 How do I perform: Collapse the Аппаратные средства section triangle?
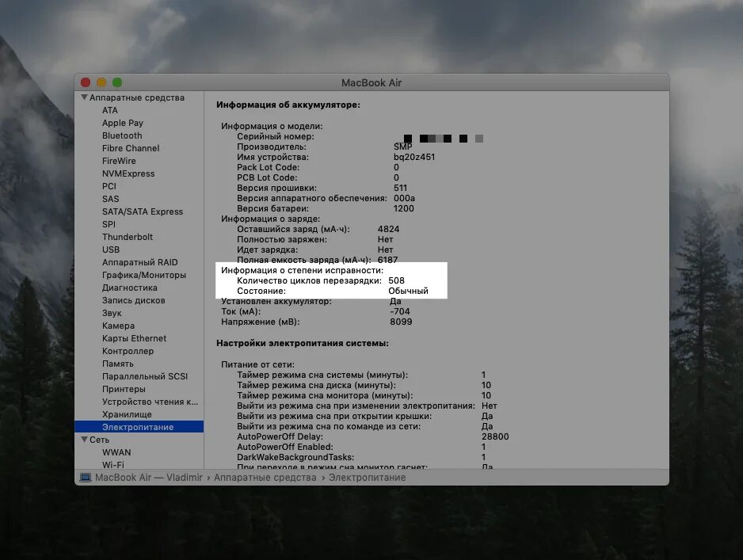coord(84,97)
